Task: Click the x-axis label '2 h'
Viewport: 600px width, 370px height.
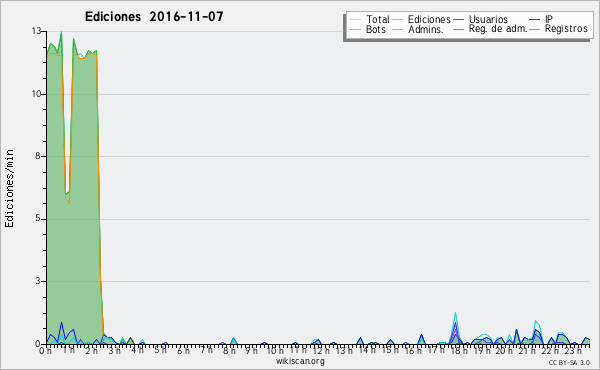Action: (92, 350)
